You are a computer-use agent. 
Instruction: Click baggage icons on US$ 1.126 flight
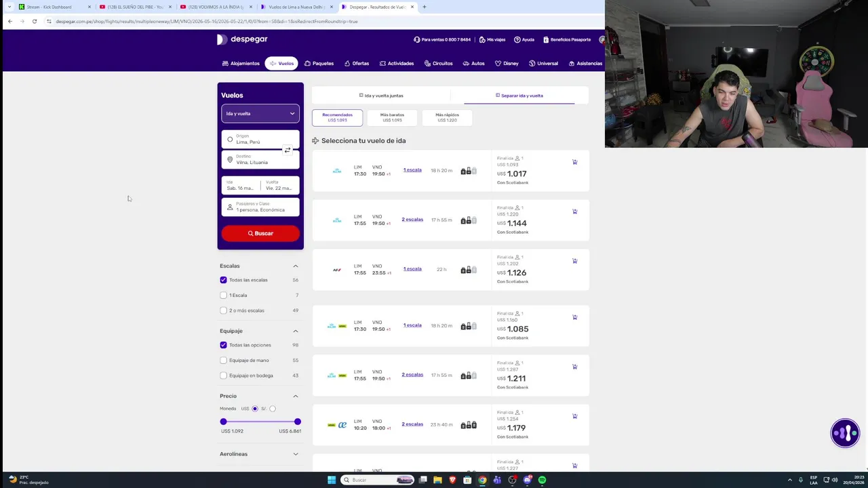[x=469, y=270]
